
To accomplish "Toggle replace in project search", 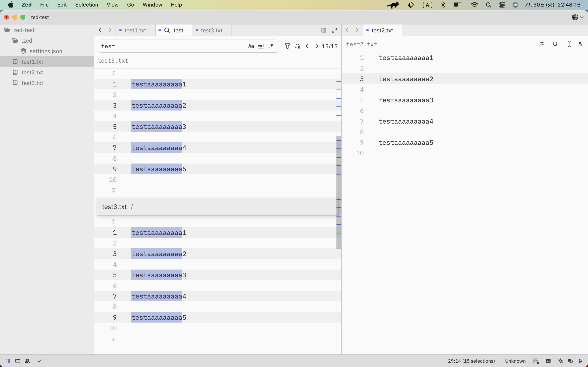I will [297, 46].
